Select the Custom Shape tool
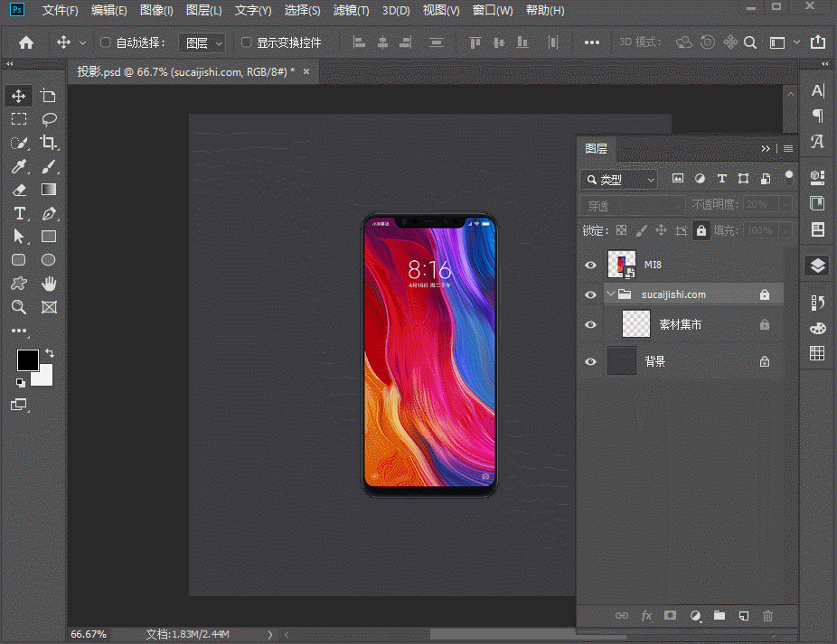837x644 pixels. [x=19, y=284]
